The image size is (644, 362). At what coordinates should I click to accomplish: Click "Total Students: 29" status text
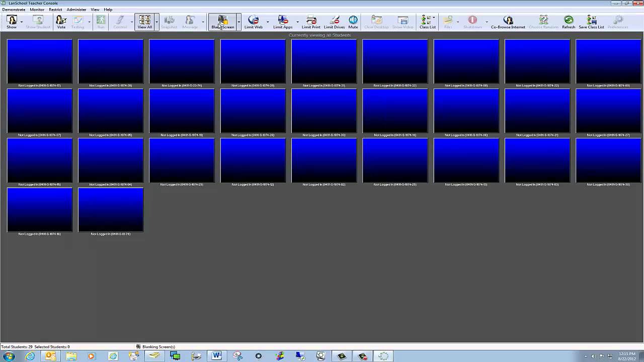[17, 347]
